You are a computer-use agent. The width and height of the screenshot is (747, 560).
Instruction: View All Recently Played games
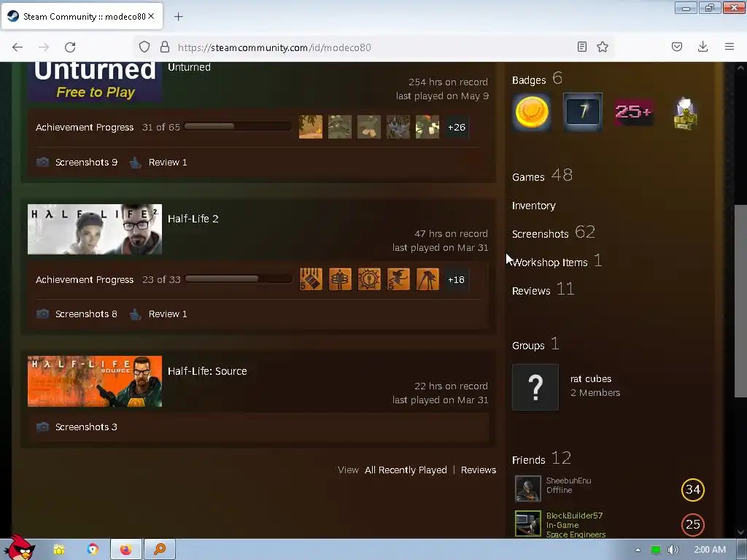pos(406,470)
